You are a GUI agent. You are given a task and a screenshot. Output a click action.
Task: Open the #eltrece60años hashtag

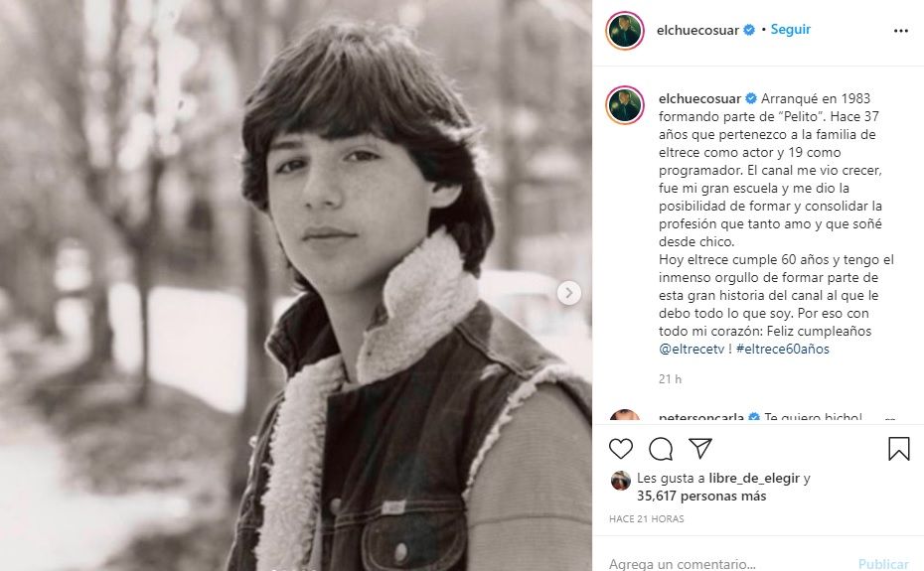783,349
